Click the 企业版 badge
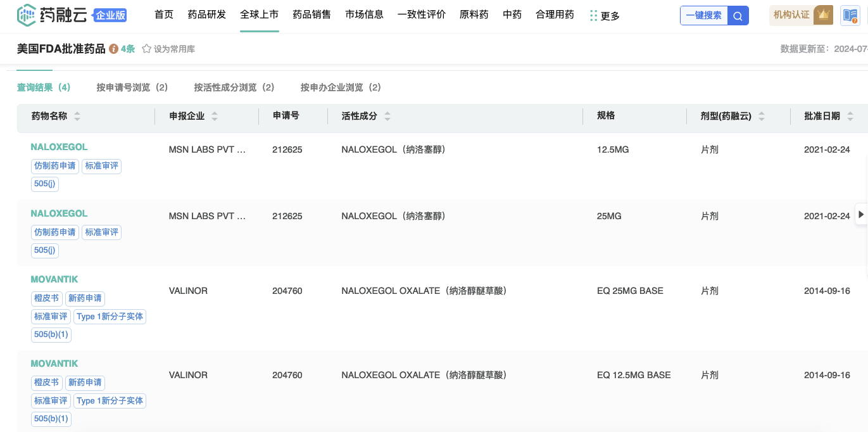Screen dimensions: 868x432 (x=110, y=16)
